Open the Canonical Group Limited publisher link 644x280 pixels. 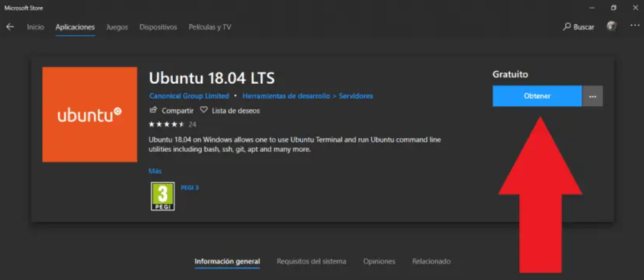[x=189, y=96]
